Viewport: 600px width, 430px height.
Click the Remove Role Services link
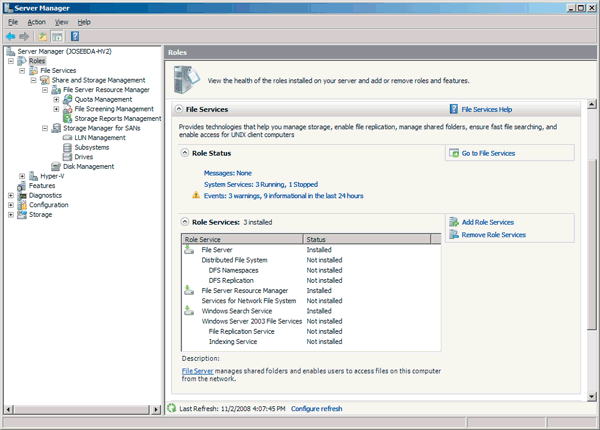[493, 235]
